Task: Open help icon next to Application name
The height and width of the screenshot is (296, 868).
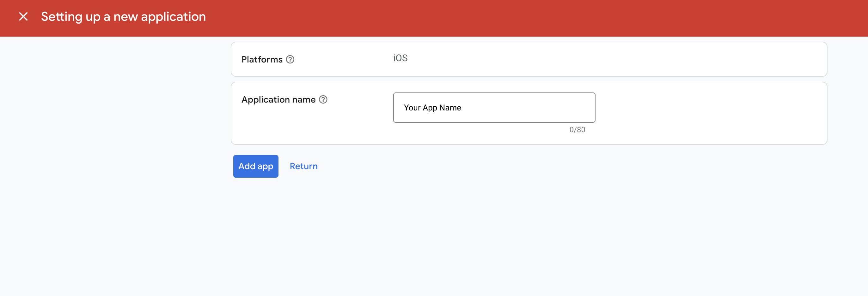Action: coord(323,100)
